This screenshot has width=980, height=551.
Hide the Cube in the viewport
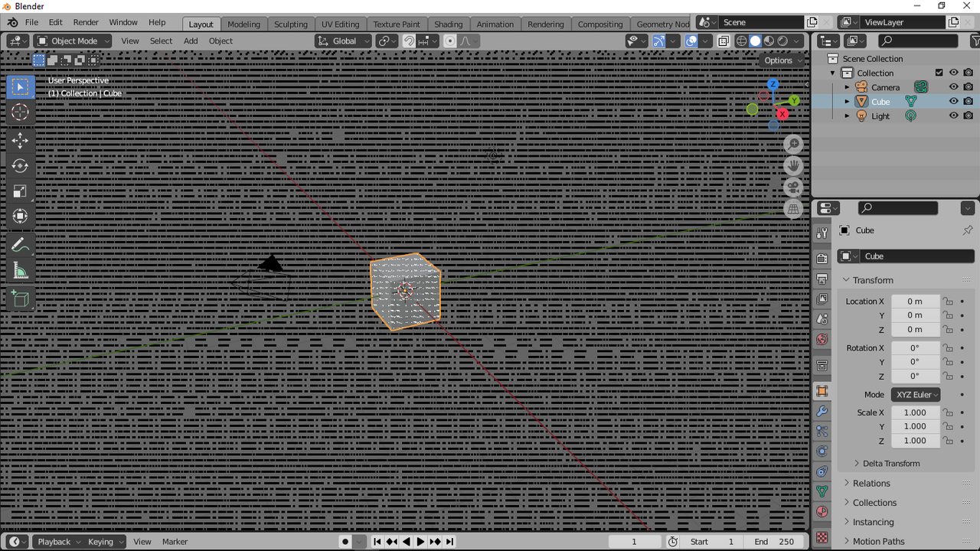pos(953,101)
